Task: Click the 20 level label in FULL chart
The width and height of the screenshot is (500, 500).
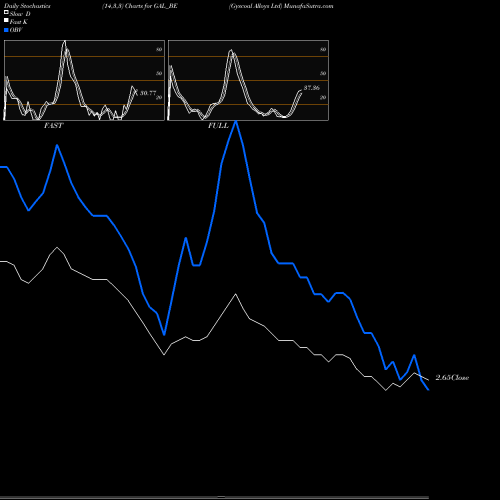Action: click(x=323, y=97)
